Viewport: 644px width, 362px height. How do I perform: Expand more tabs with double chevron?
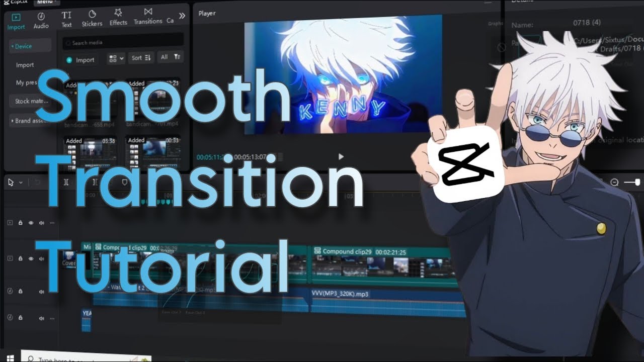182,16
